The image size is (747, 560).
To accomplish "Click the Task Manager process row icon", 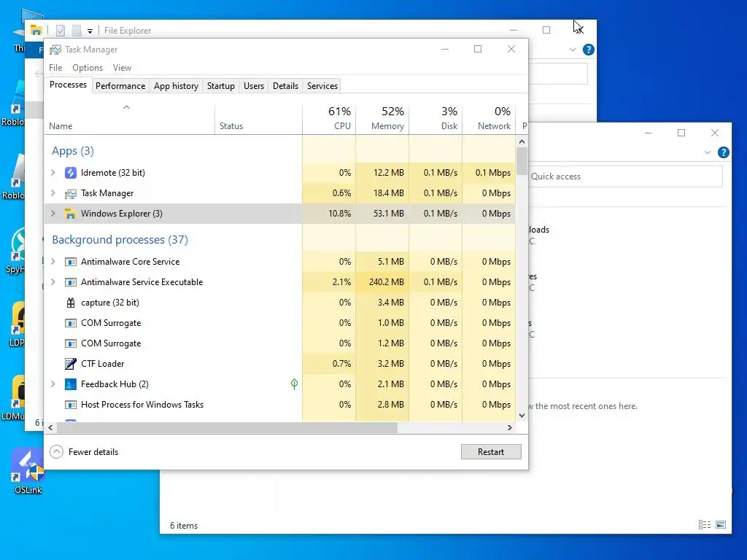I will click(71, 193).
